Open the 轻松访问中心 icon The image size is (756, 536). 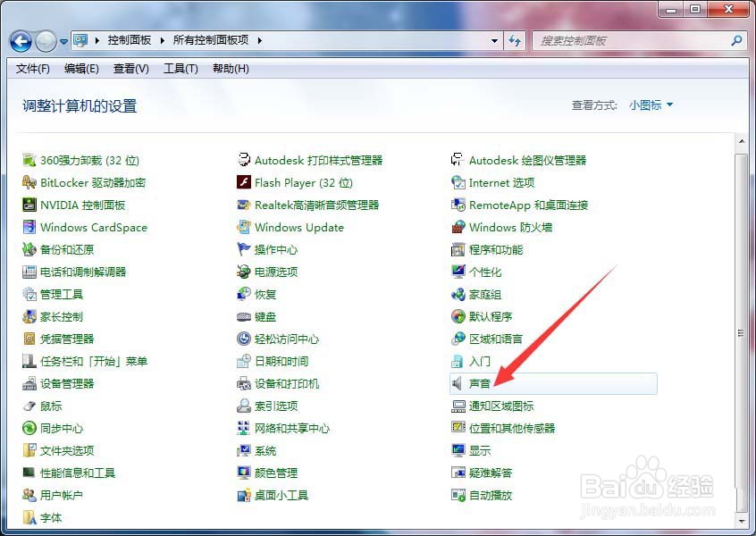tap(244, 339)
